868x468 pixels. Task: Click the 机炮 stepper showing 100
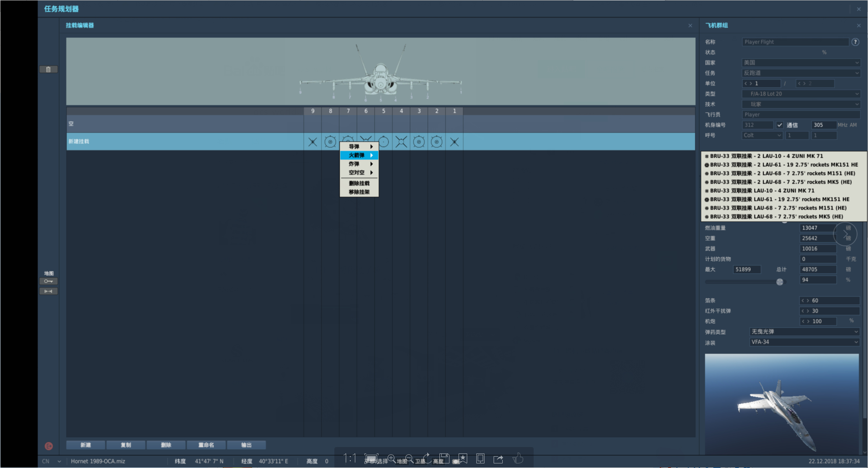tap(818, 321)
